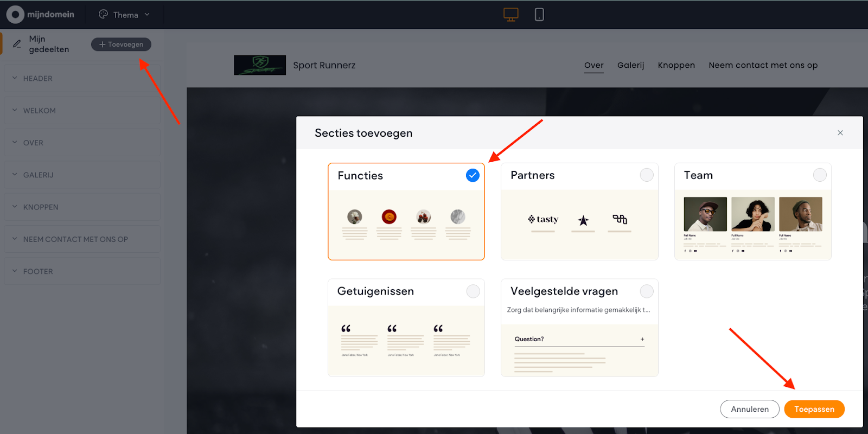Expand the plus icon on Question row
This screenshot has width=868, height=434.
(642, 339)
